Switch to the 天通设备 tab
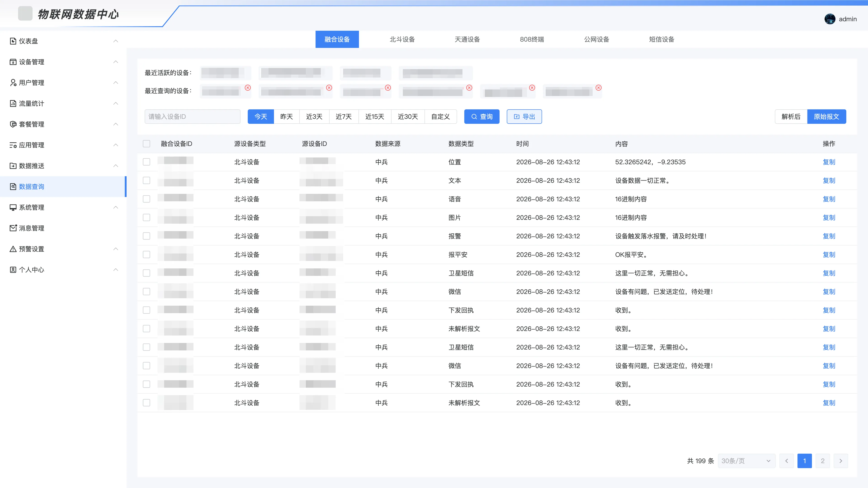The height and width of the screenshot is (488, 868). pos(467,39)
